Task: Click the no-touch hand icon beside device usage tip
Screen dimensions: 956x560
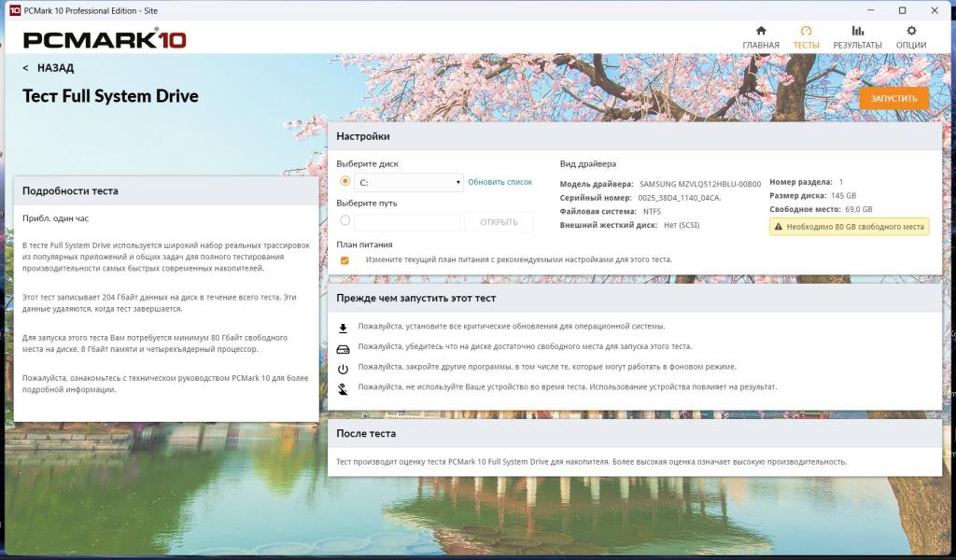Action: click(x=343, y=387)
